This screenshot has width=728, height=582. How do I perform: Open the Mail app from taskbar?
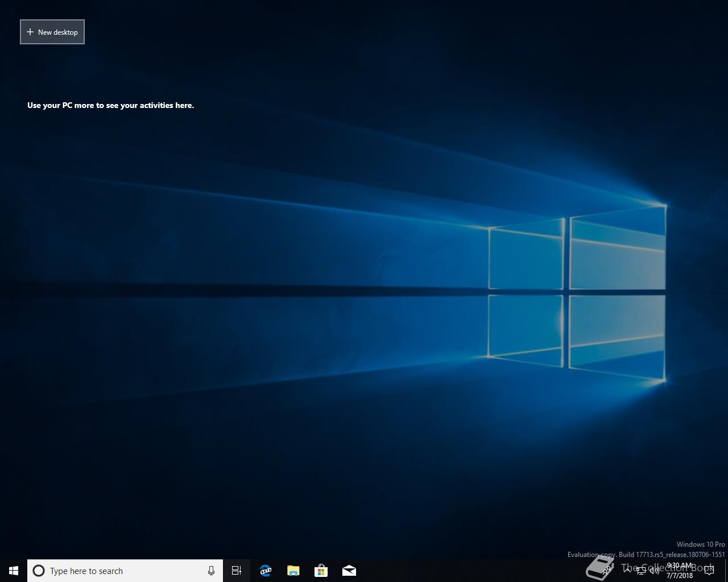349,571
